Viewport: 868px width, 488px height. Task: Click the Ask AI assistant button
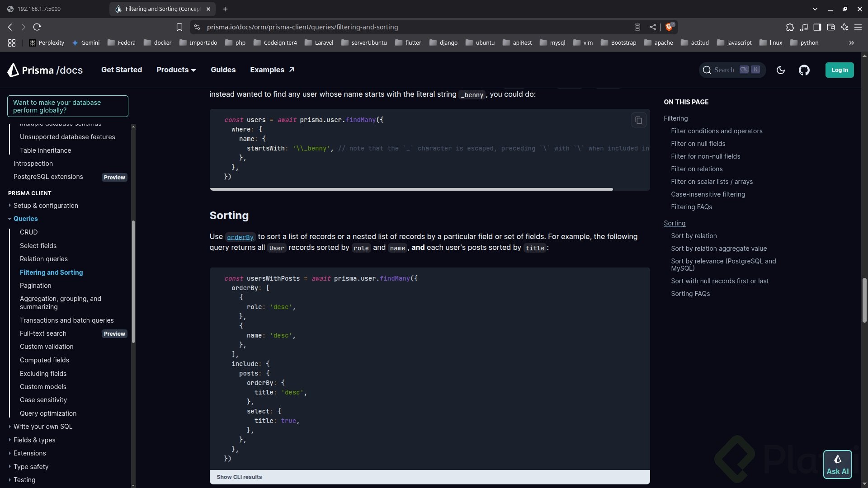(837, 465)
